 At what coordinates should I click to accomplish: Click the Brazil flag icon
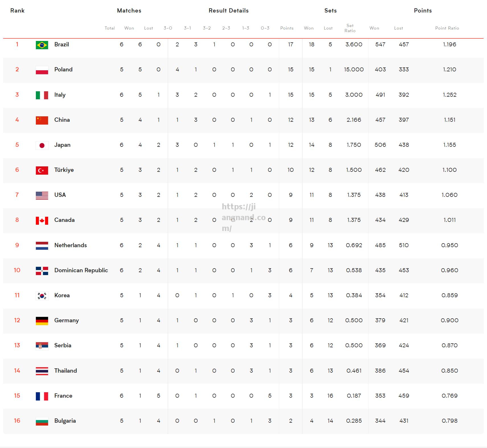coord(42,45)
